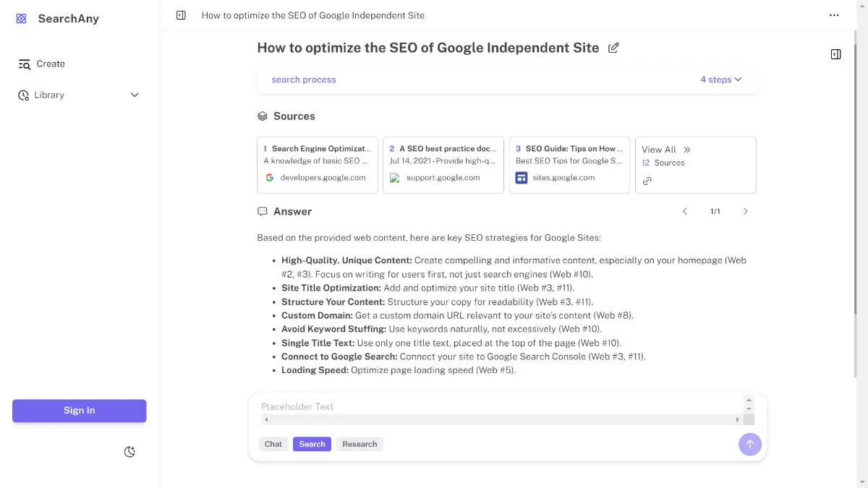The image size is (868, 488).
Task: Submit query with the arrow send button
Action: click(x=749, y=444)
